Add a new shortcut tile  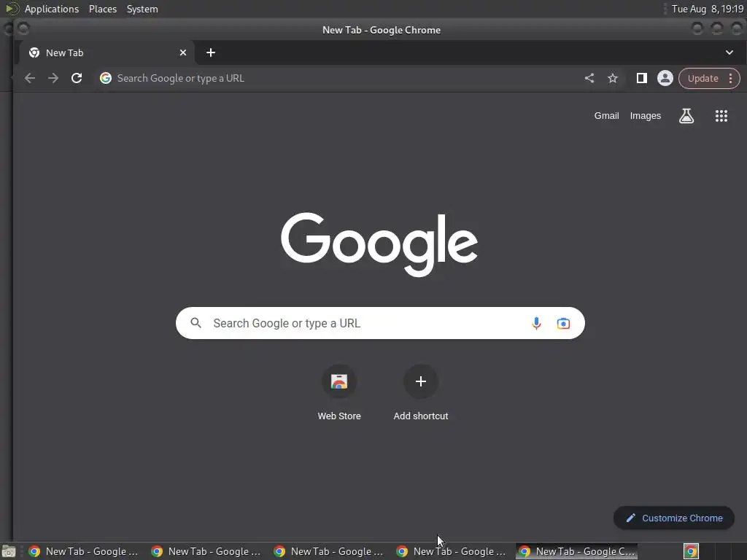[x=421, y=381]
